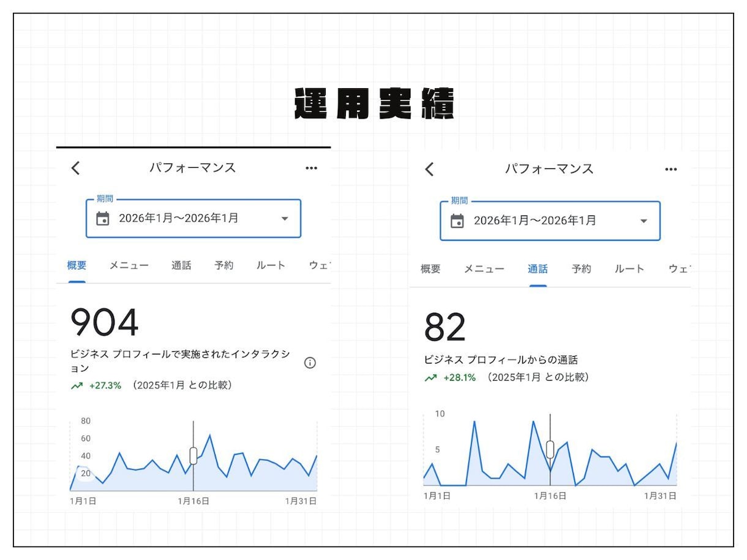Expand left 期間 dropdown arrow

[x=284, y=219]
